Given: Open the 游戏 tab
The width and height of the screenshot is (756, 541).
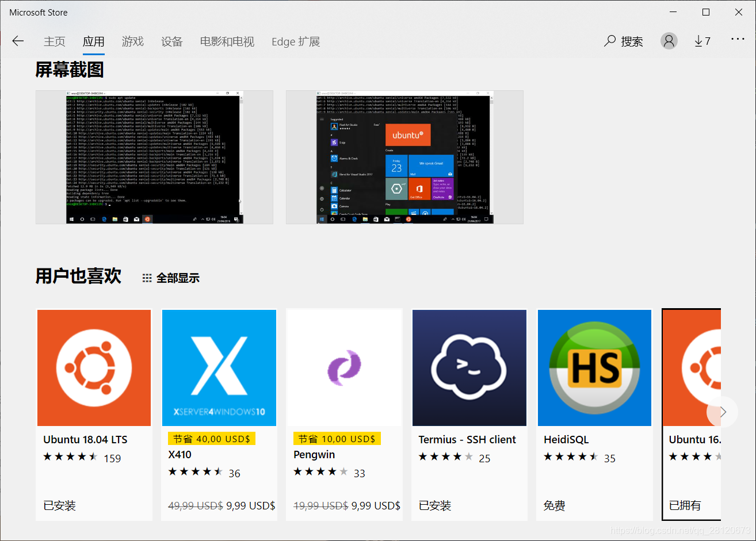Looking at the screenshot, I should (x=132, y=41).
